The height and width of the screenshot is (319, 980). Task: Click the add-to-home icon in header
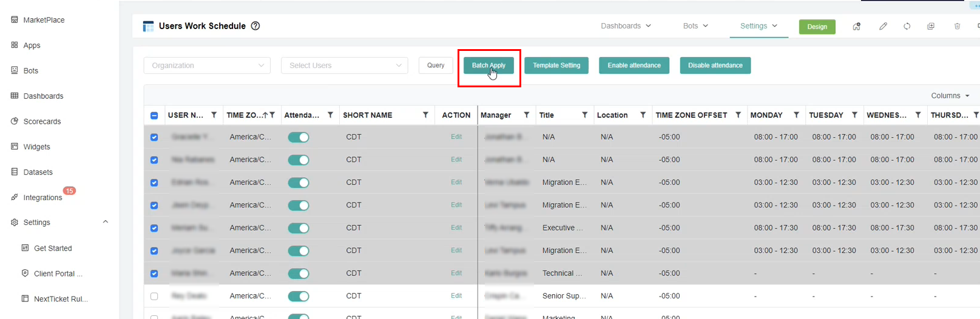click(856, 26)
